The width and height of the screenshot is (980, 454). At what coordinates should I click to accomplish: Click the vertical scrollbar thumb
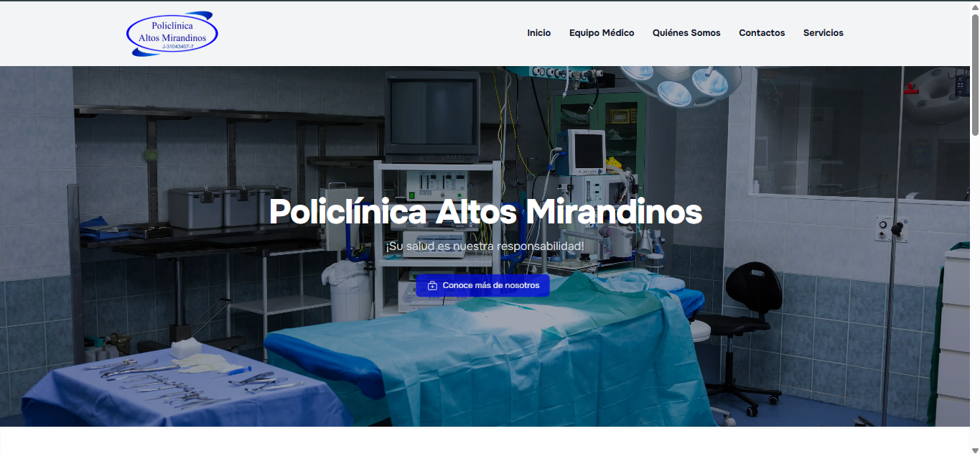pyautogui.click(x=975, y=72)
